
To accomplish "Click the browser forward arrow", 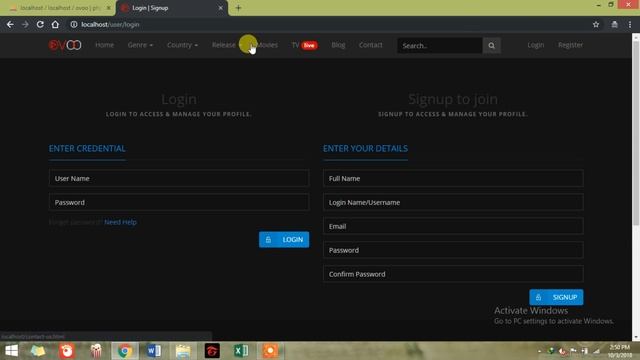I will (25, 24).
